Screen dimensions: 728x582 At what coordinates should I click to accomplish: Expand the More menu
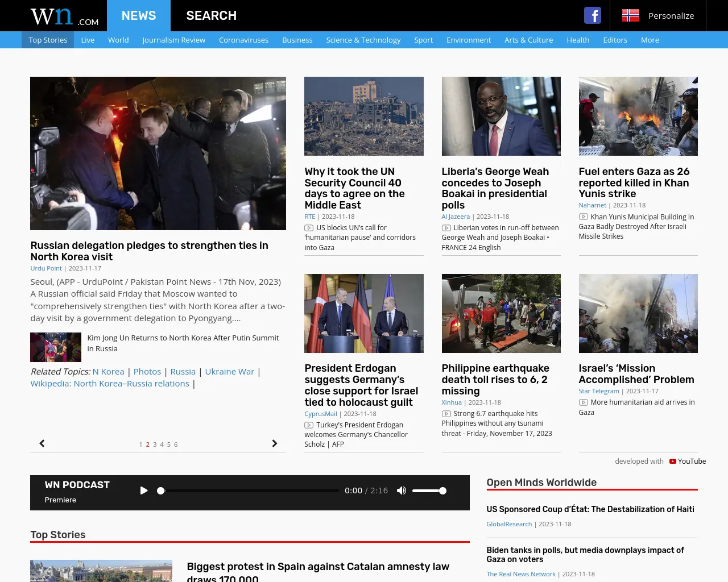coord(650,40)
